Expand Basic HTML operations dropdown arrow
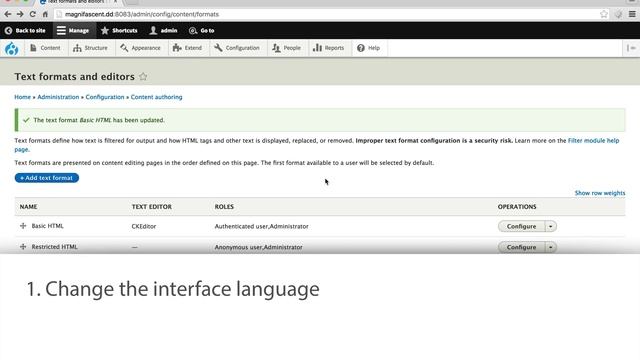The image size is (640, 360). pyautogui.click(x=551, y=226)
